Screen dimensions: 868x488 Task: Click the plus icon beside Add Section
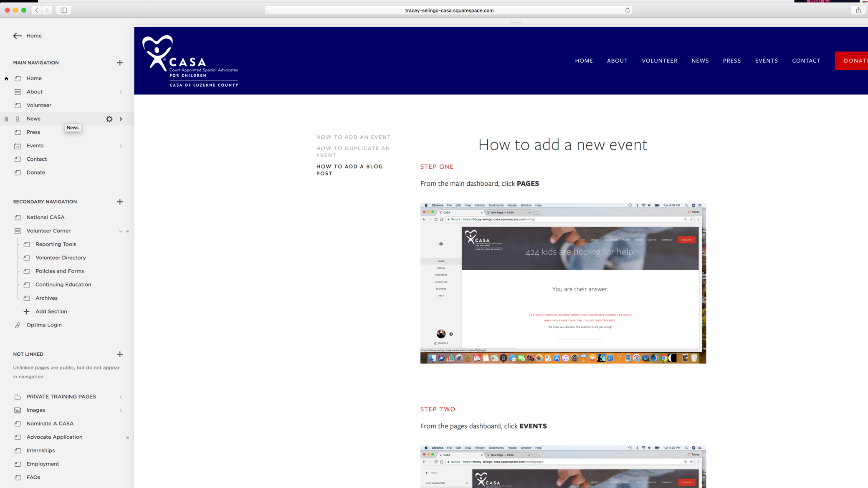pos(27,311)
